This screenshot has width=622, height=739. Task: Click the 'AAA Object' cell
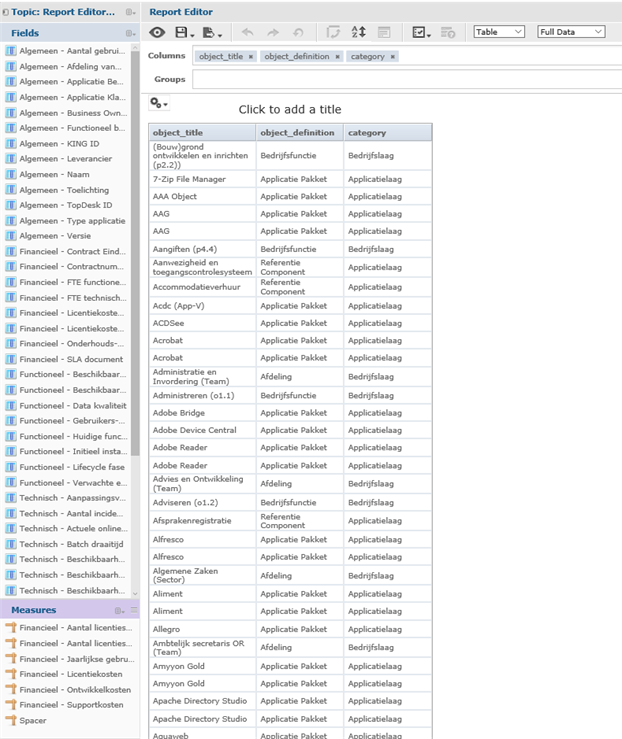[x=202, y=197]
